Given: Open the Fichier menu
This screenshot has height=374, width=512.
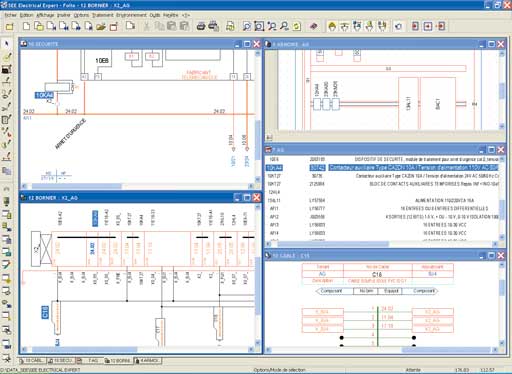Looking at the screenshot, I should 10,15.
